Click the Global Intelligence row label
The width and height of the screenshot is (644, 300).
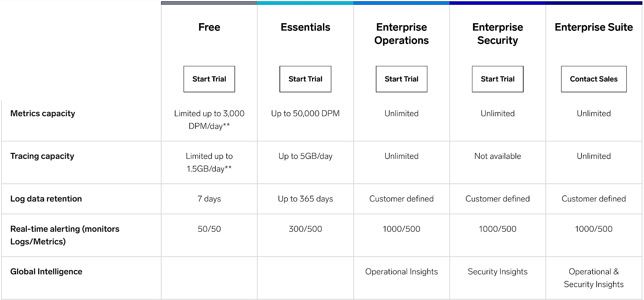click(46, 272)
